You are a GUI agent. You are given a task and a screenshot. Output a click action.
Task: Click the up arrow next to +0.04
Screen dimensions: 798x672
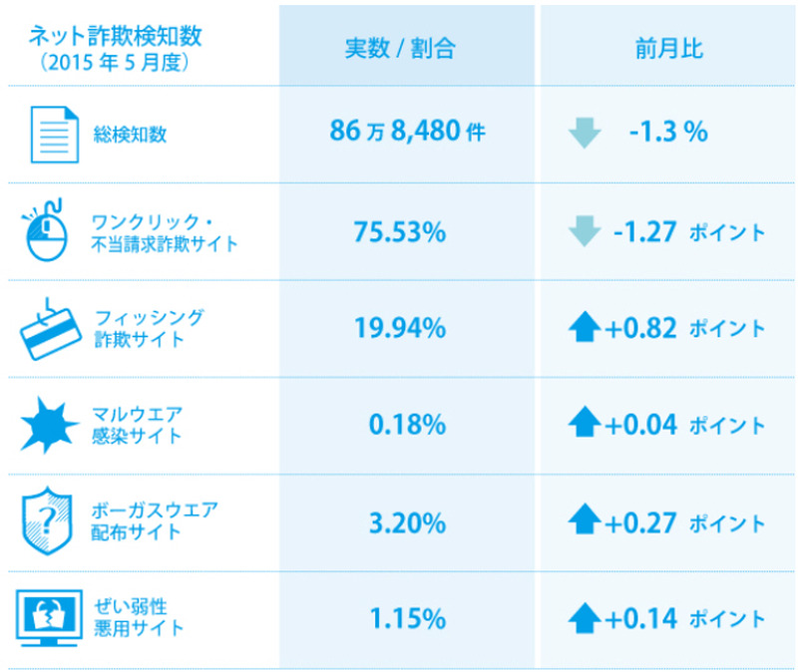pyautogui.click(x=584, y=425)
